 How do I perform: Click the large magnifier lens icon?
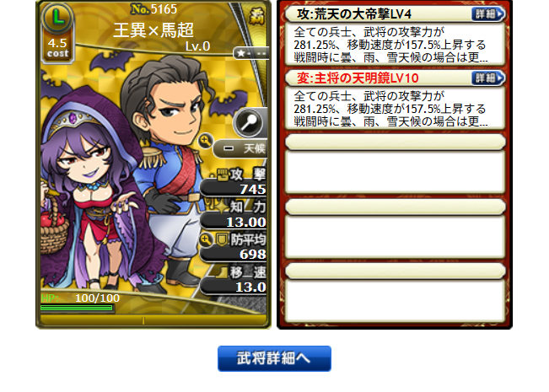point(248,122)
